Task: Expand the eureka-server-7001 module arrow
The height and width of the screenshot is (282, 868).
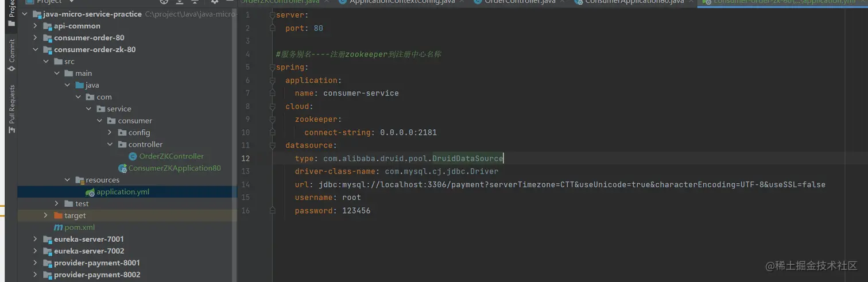Action: pos(35,239)
